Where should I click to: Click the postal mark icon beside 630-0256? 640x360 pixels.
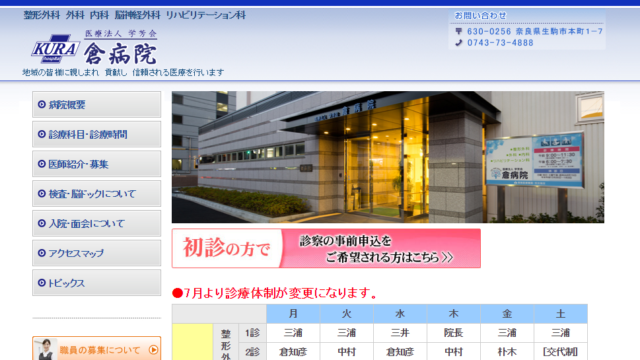(459, 31)
